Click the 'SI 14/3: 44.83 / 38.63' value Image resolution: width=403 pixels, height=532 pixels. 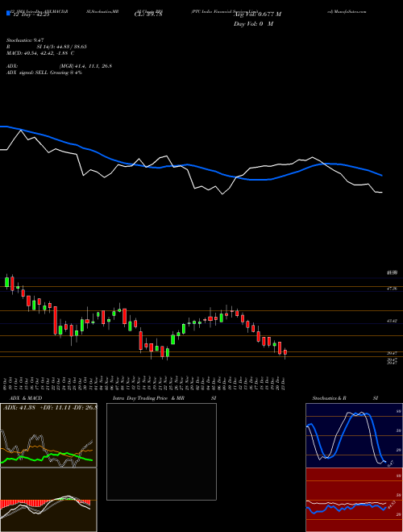[61, 47]
